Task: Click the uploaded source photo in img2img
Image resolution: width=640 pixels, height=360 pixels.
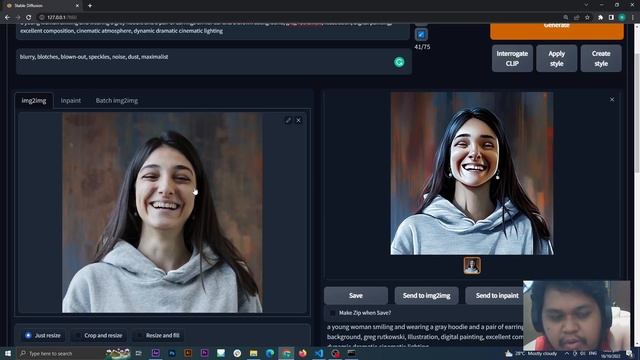Action: tap(162, 212)
